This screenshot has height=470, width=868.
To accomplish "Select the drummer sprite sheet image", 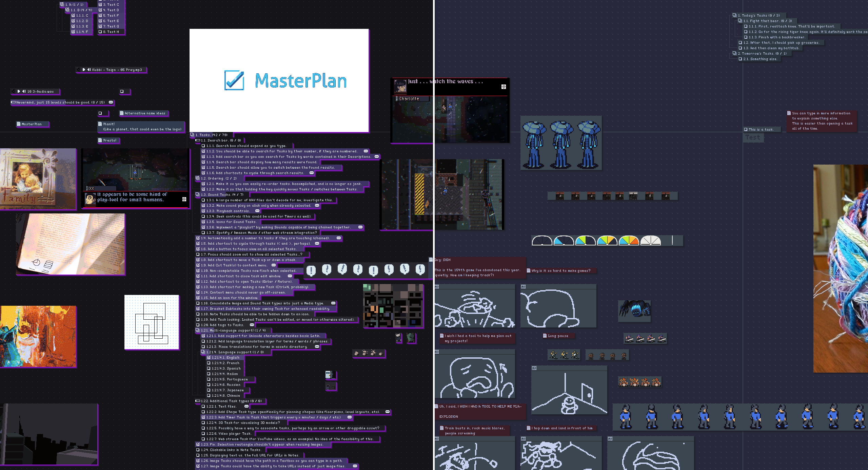I will 640,382.
